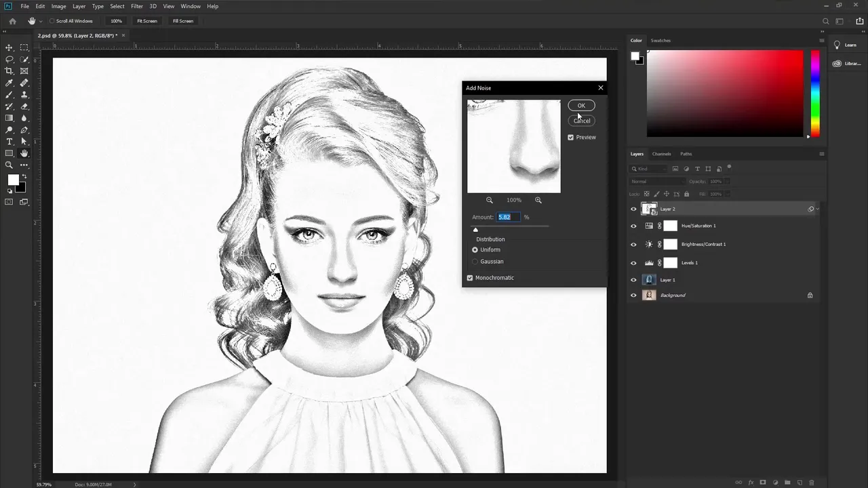This screenshot has height=488, width=868.
Task: Select the Rectangle shape tool
Action: 9,153
